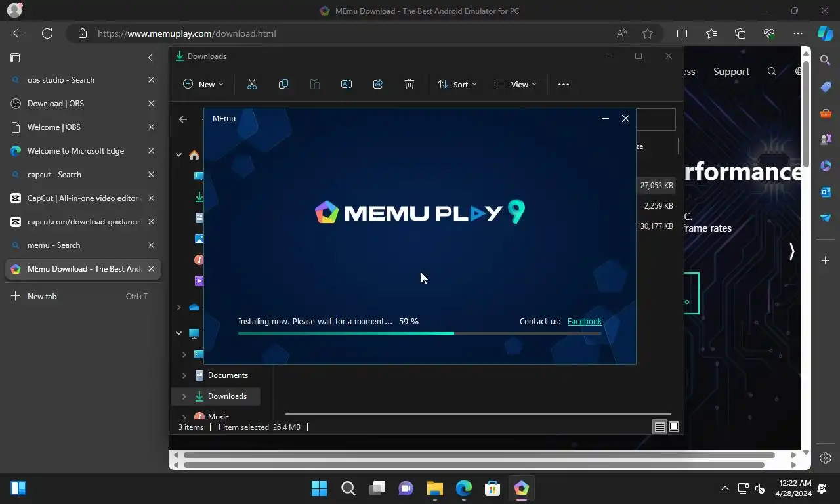Image resolution: width=840 pixels, height=504 pixels.
Task: Click the Cut icon in Downloads toolbar
Action: (251, 84)
